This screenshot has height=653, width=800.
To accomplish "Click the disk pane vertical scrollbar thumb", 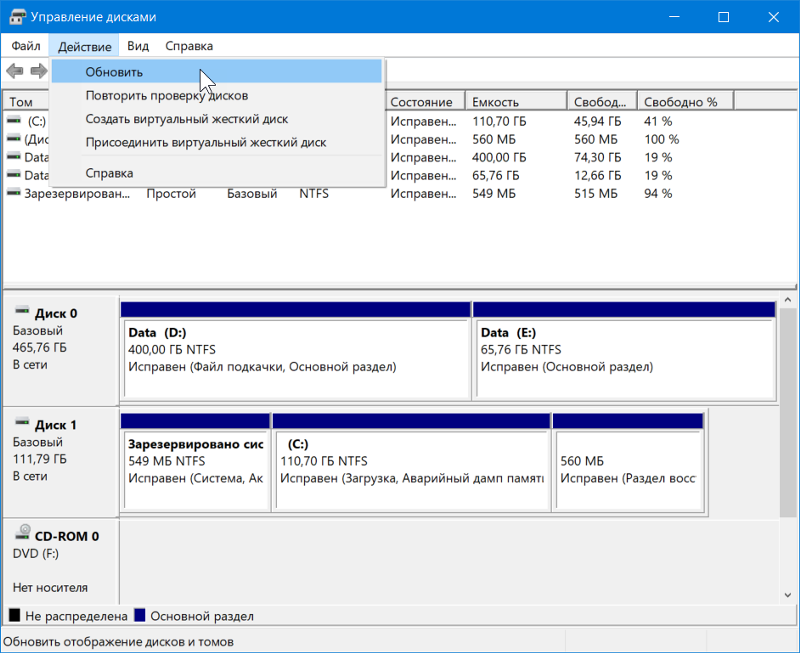I will pos(787,411).
